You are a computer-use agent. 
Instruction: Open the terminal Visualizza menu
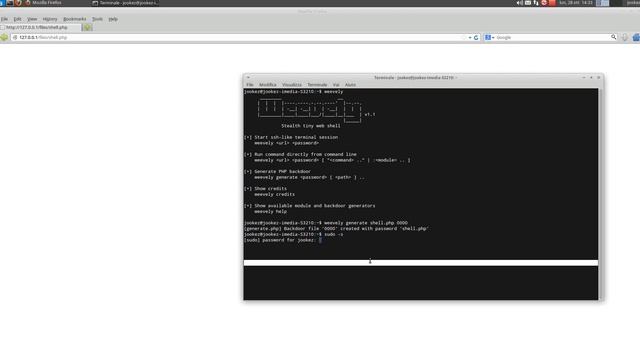tap(292, 85)
